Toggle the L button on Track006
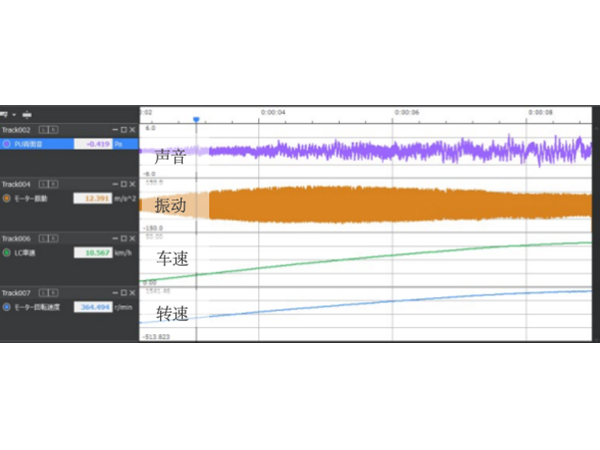This screenshot has height=450, width=600. click(x=44, y=239)
